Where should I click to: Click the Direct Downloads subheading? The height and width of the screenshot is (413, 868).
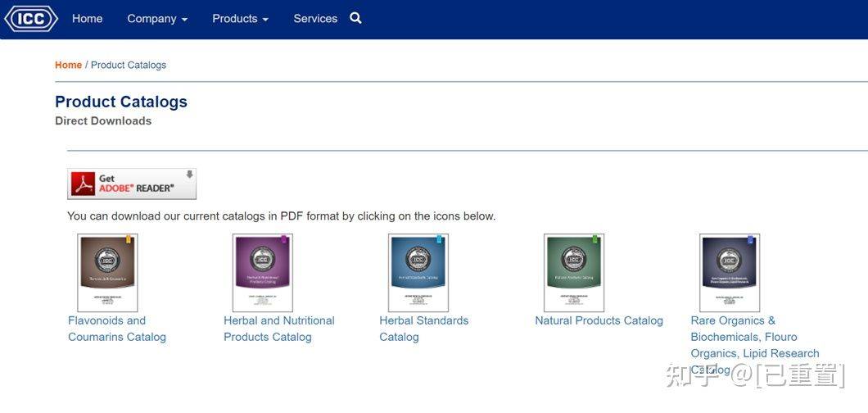tap(103, 120)
